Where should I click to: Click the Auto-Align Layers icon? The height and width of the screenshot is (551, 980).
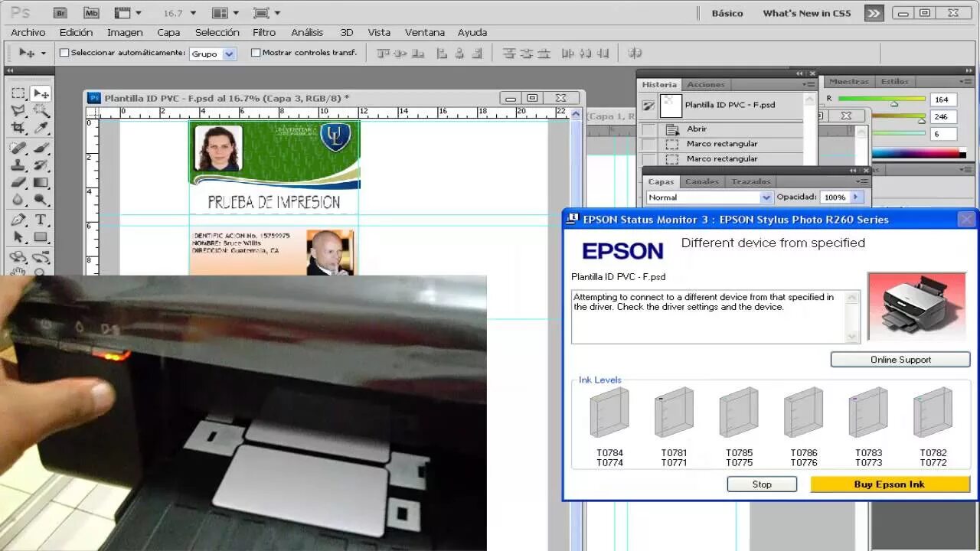click(635, 53)
